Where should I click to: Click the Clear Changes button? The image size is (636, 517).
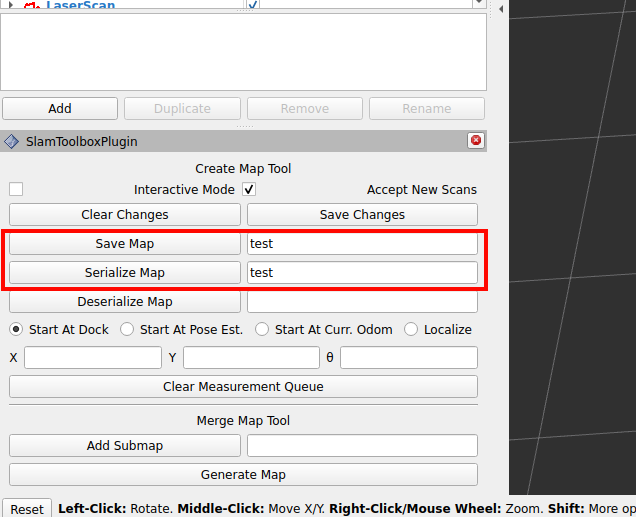(x=125, y=214)
